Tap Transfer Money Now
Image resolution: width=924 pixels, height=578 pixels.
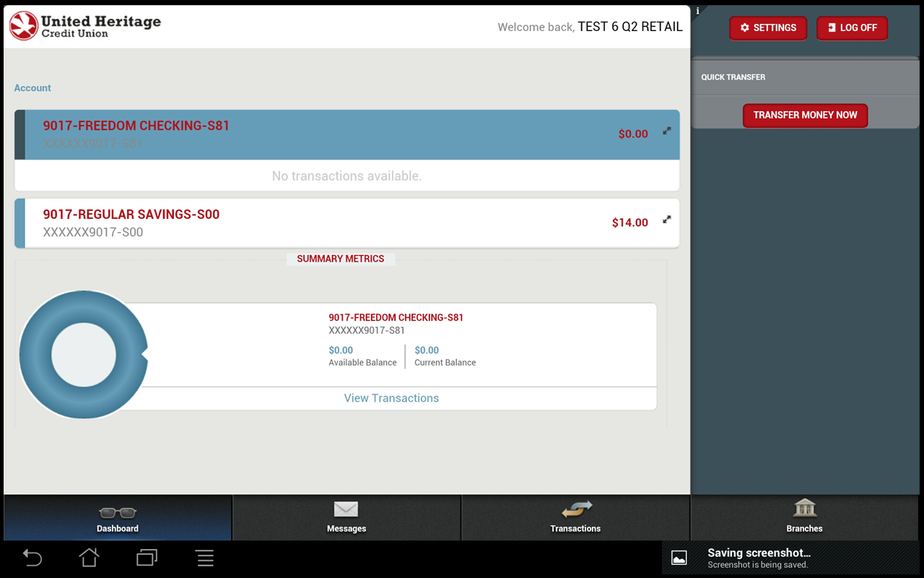point(806,116)
